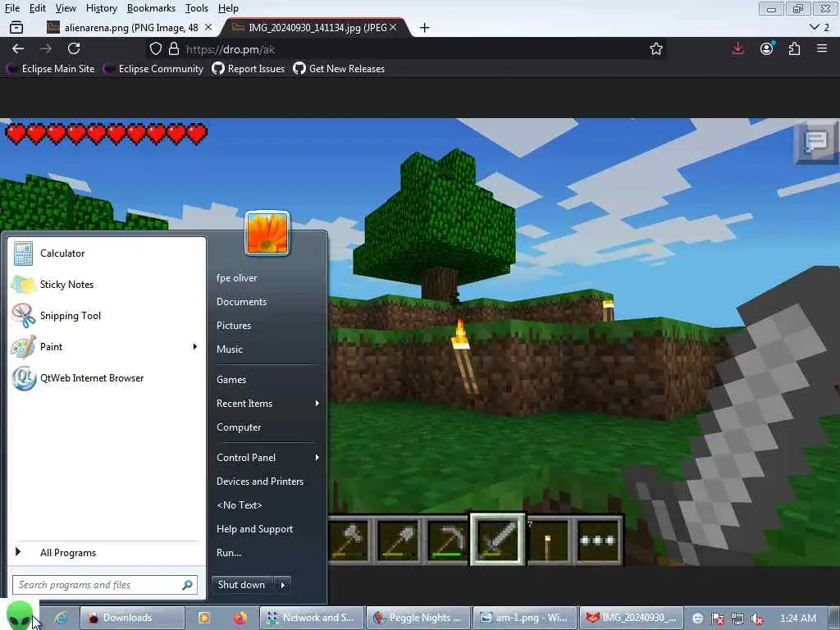Open Devices and Printers

260,481
